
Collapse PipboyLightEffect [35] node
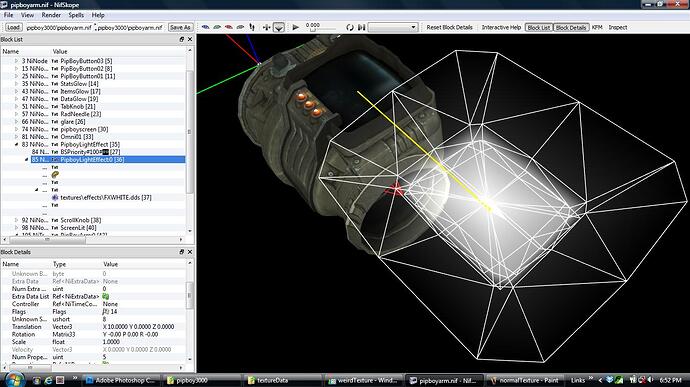point(17,144)
